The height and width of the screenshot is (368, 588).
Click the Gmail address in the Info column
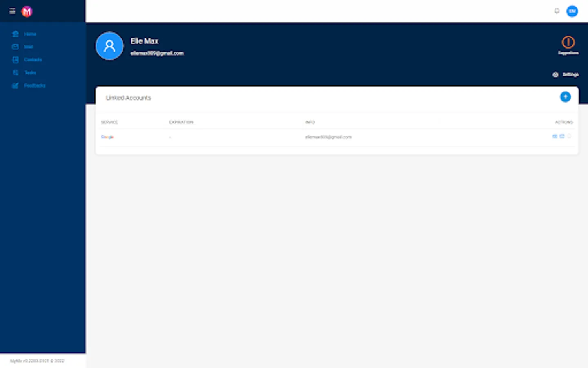click(328, 137)
